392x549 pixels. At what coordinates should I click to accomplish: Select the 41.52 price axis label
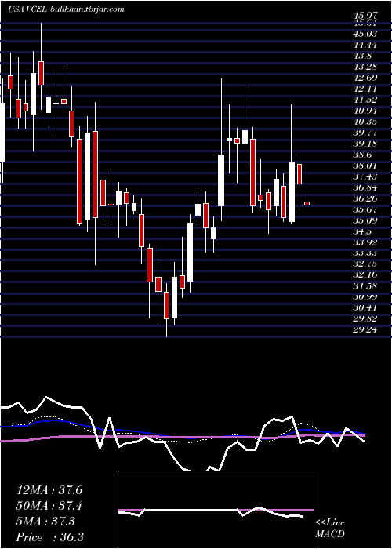click(365, 100)
